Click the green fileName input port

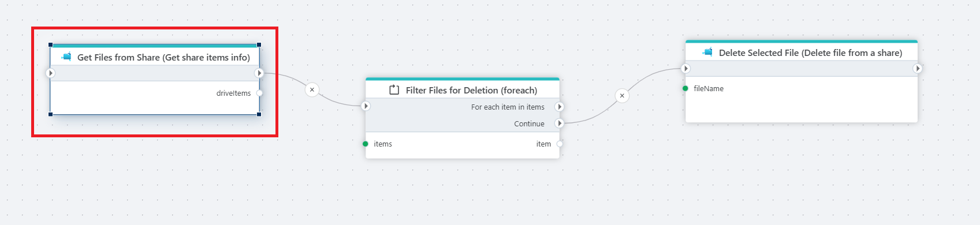point(685,88)
